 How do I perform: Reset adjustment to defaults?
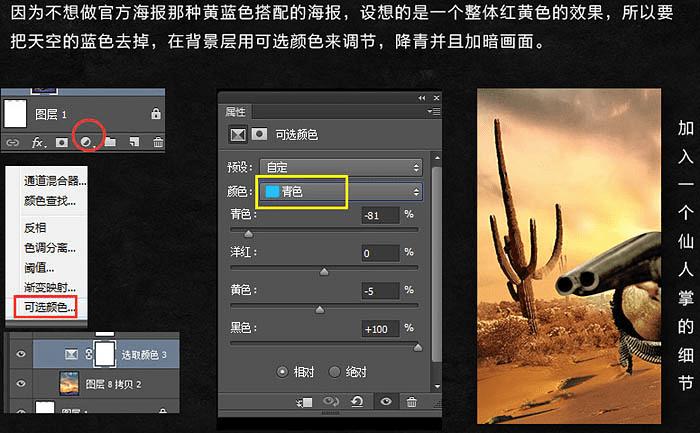point(357,402)
